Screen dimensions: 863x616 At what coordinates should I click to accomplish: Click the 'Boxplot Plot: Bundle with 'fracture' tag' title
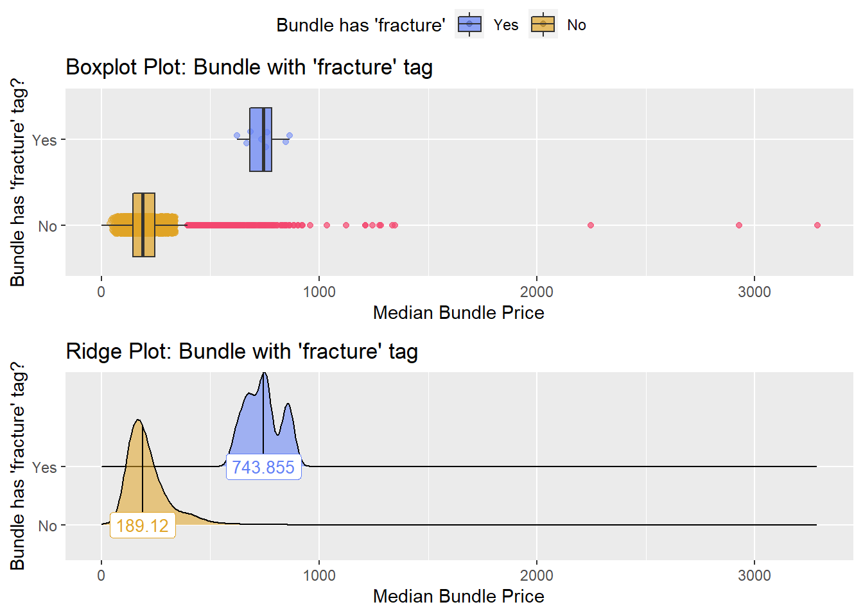[249, 67]
